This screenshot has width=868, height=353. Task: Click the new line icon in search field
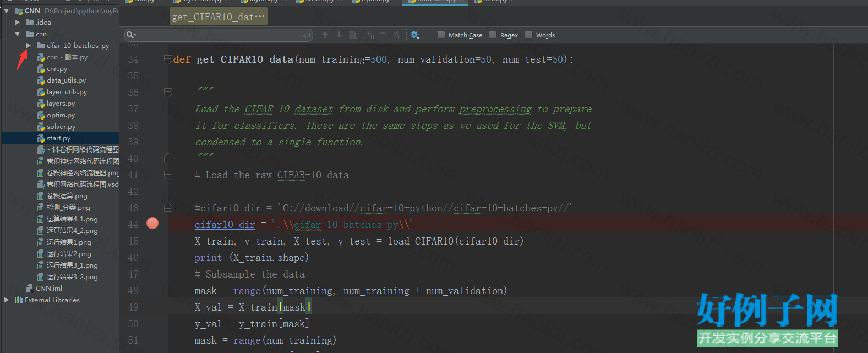[x=307, y=35]
